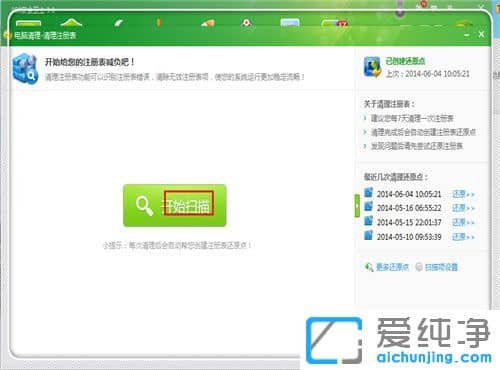This screenshot has height=370, width=500.
Task: Minimize the registry cleaner dialog
Action: [x=467, y=35]
